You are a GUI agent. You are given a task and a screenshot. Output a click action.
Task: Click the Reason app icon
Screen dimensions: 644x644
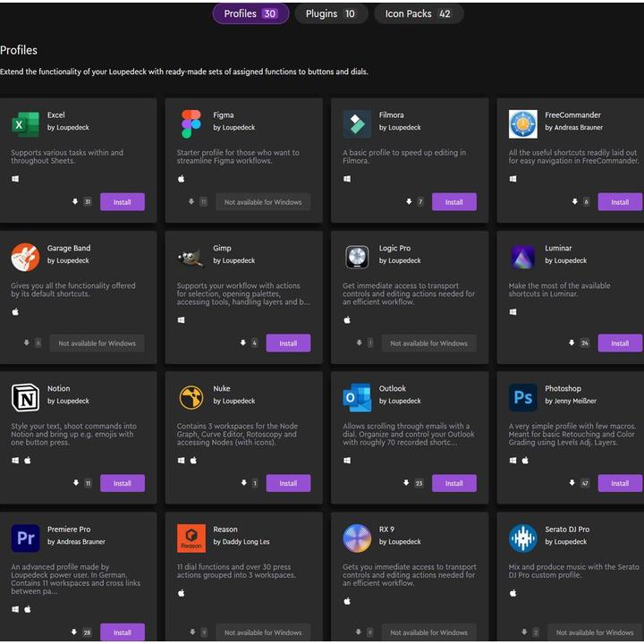click(191, 538)
